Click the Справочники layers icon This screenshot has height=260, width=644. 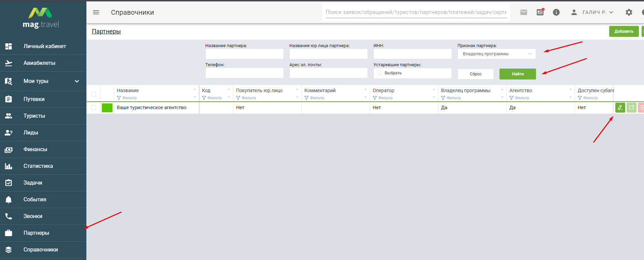tap(9, 250)
